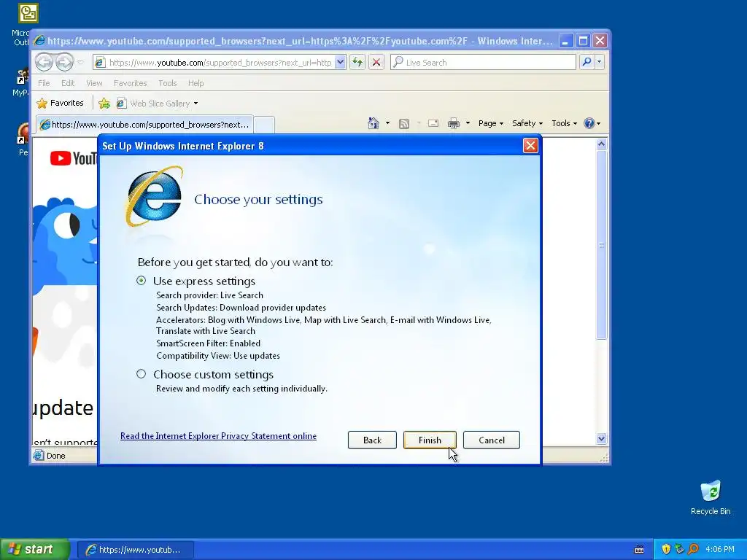Click the Internet Explorer taskbar button
This screenshot has width=747, height=560.
pos(135,550)
